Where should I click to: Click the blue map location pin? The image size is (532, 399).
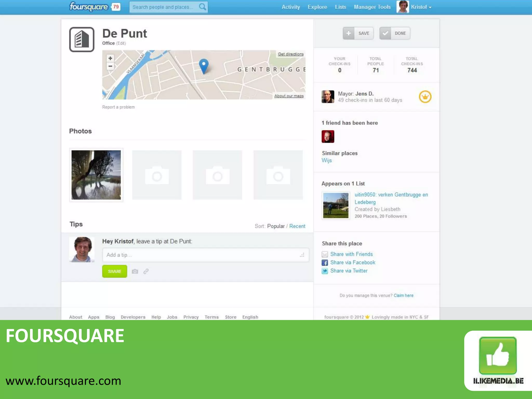[204, 66]
